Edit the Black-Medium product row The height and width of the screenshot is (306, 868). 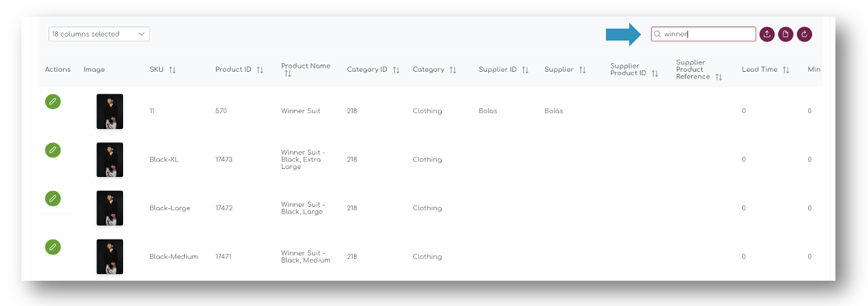tap(53, 247)
